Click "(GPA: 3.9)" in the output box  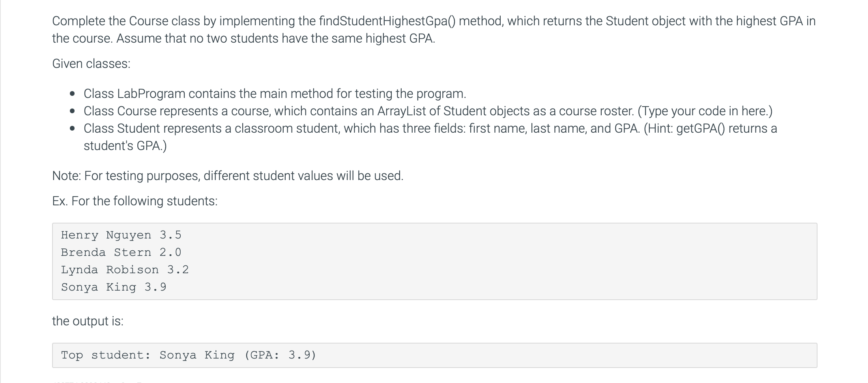280,355
